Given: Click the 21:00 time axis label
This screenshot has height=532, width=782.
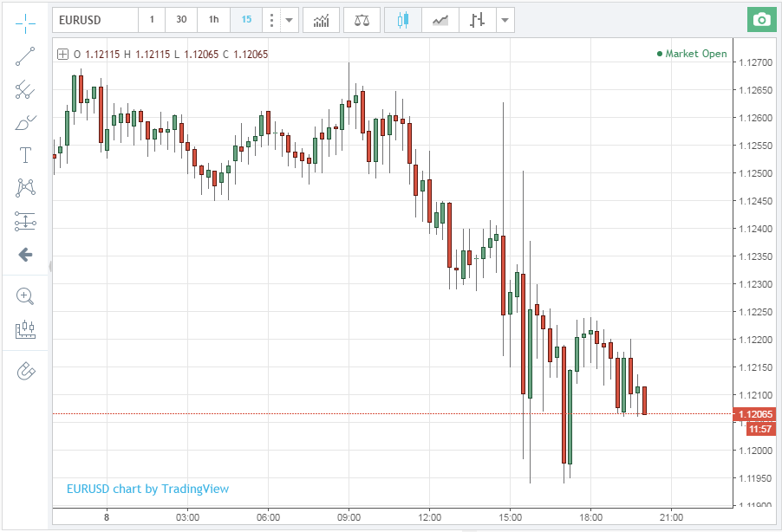Looking at the screenshot, I should point(671,517).
